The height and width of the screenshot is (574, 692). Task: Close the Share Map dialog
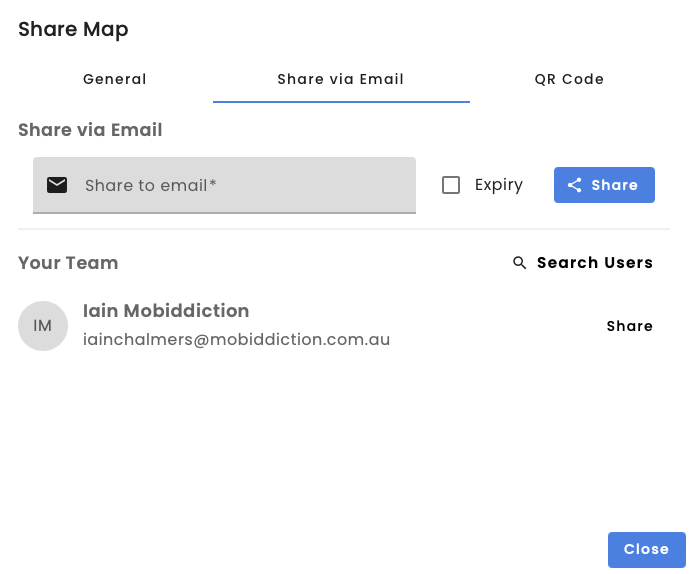(646, 549)
